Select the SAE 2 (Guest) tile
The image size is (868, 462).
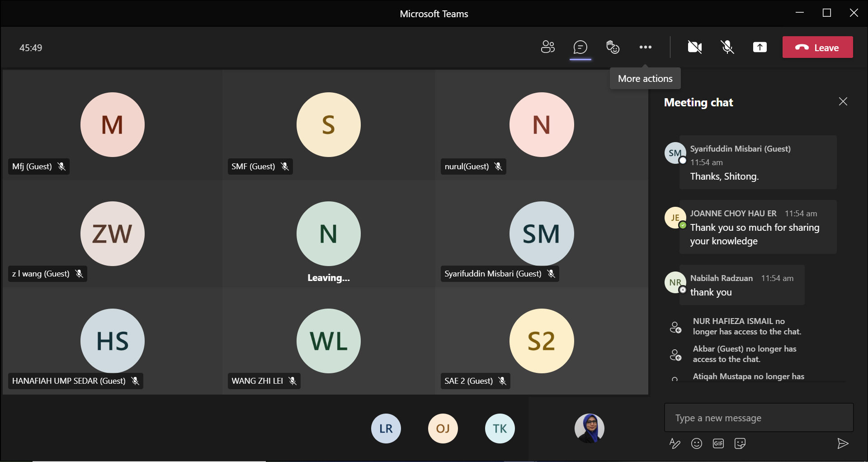542,340
